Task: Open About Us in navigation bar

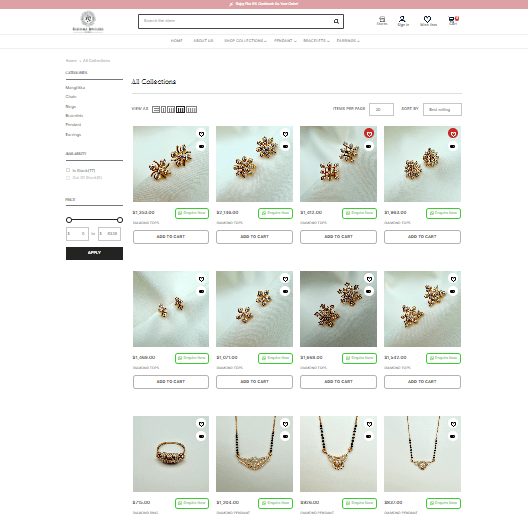Action: pyautogui.click(x=203, y=41)
